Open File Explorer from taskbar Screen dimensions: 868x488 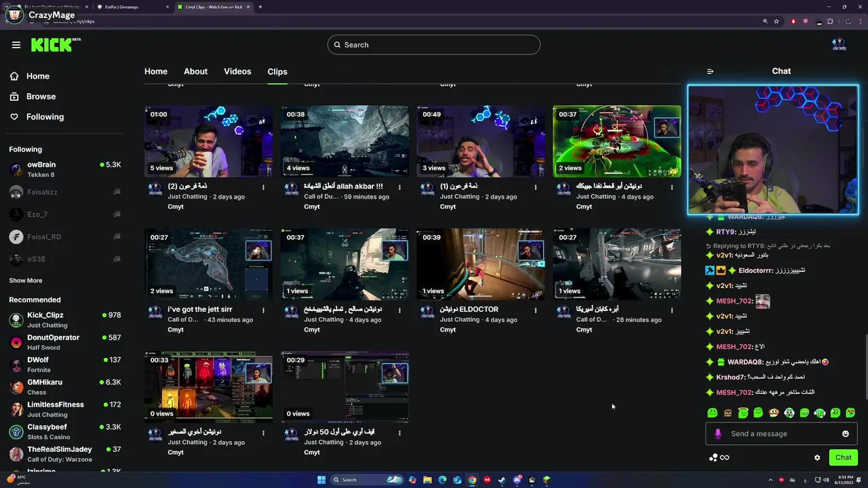427,480
